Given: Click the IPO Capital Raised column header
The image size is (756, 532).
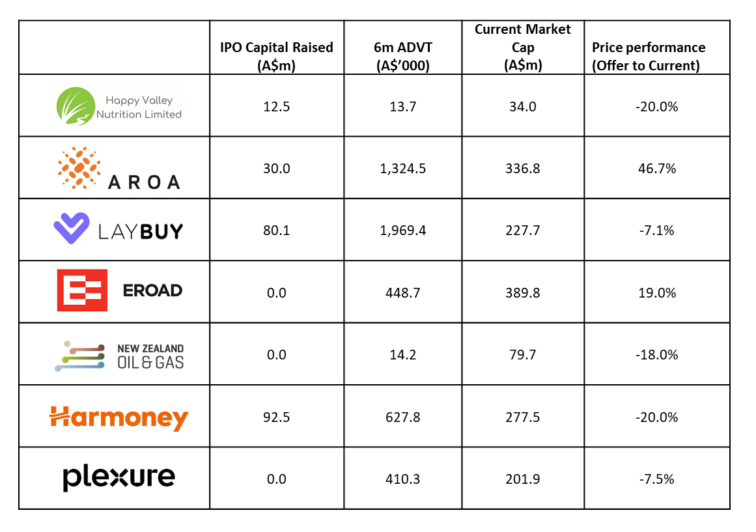Looking at the screenshot, I should 277,56.
